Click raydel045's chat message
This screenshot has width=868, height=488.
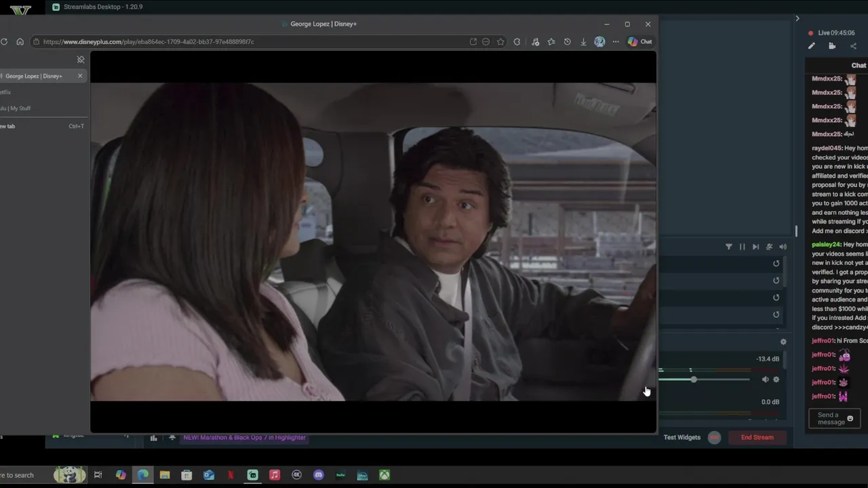pyautogui.click(x=840, y=190)
